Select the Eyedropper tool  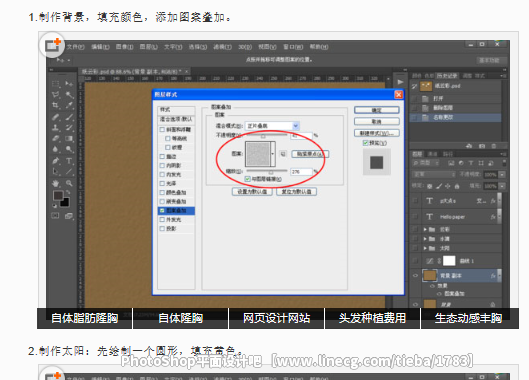(x=69, y=106)
